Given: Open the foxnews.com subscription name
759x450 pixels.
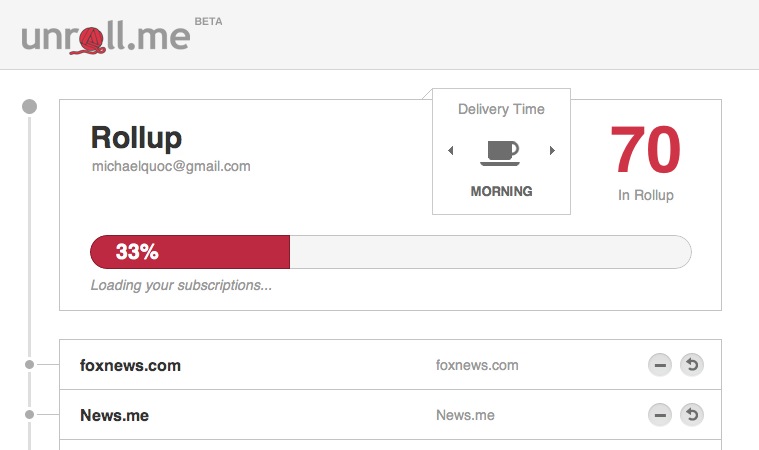Looking at the screenshot, I should 130,365.
